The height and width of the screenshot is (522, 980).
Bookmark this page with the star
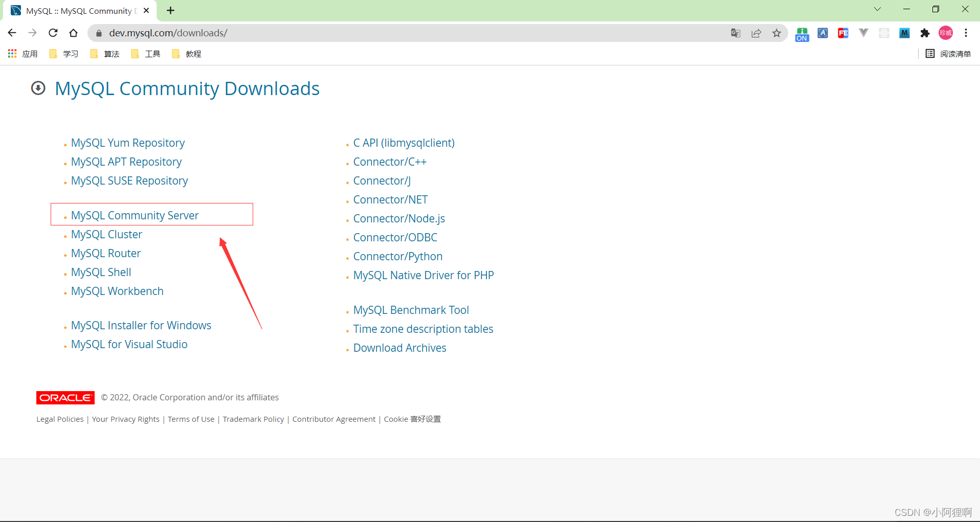tap(776, 33)
